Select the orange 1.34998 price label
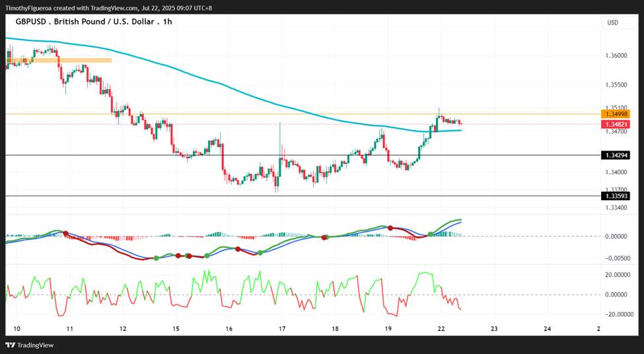This screenshot has width=644, height=354. click(x=614, y=114)
